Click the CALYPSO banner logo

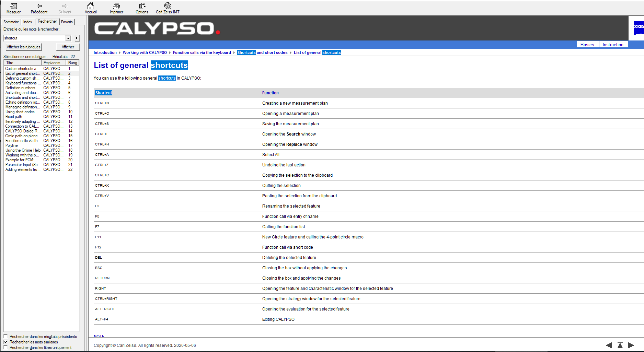(x=157, y=28)
